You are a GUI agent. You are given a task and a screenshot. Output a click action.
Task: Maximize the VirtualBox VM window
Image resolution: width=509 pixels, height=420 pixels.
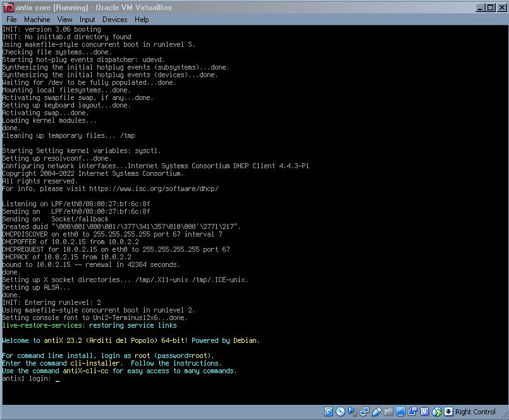(x=491, y=8)
